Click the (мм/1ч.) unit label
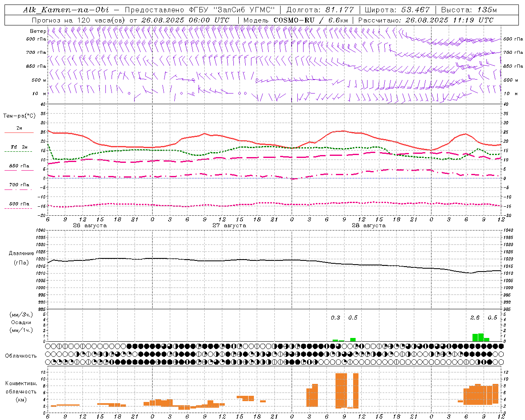525x420 pixels. (21, 330)
